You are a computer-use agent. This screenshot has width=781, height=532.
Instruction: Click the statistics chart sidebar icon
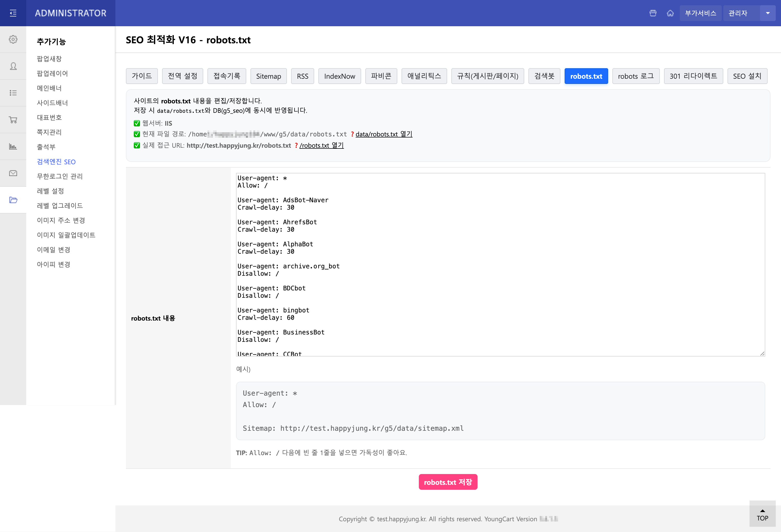click(x=13, y=147)
